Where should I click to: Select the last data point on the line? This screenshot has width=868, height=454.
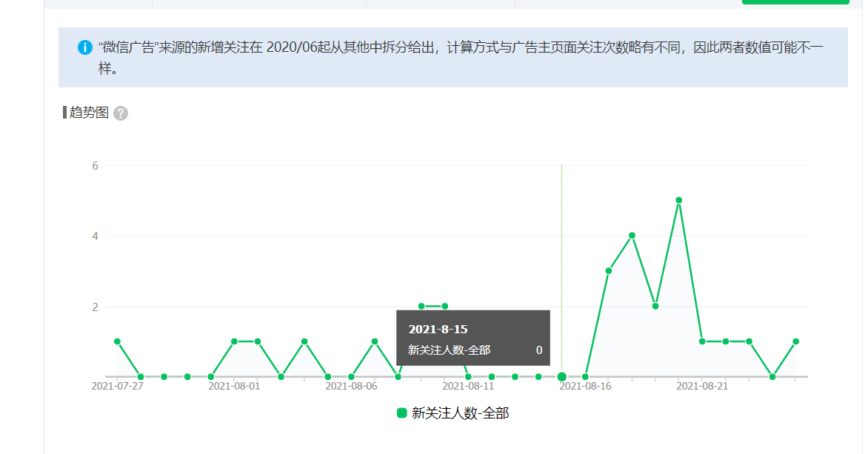click(795, 341)
